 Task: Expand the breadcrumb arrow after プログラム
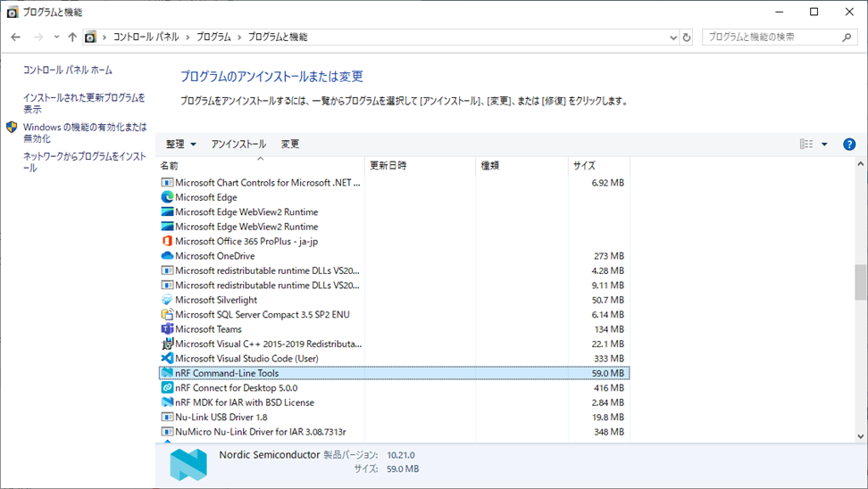(x=239, y=37)
